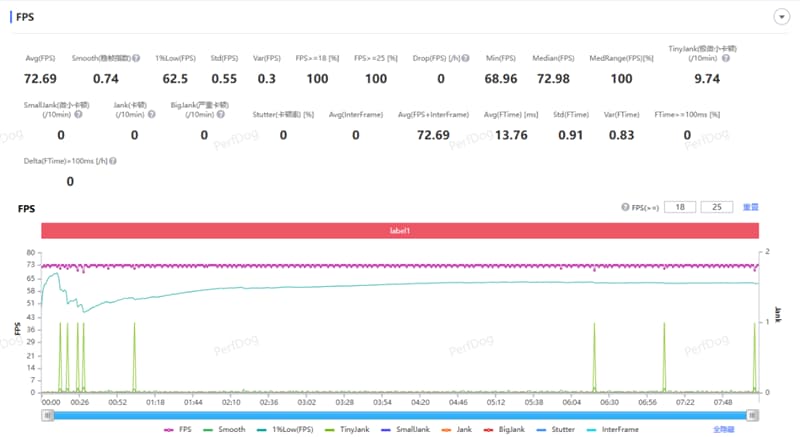Open the help icon beside Jank /10min
Screen dimensions: 800x437
click(x=152, y=114)
